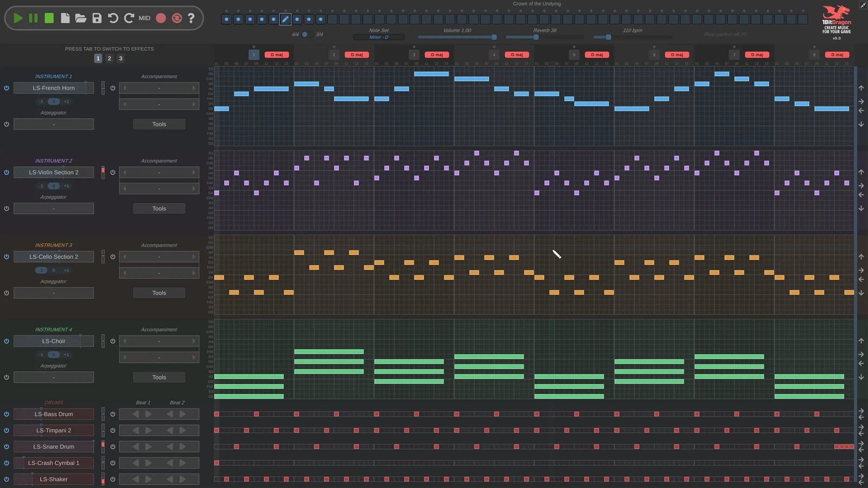868x488 pixels.
Task: Undo the last edit
Action: pyautogui.click(x=113, y=18)
